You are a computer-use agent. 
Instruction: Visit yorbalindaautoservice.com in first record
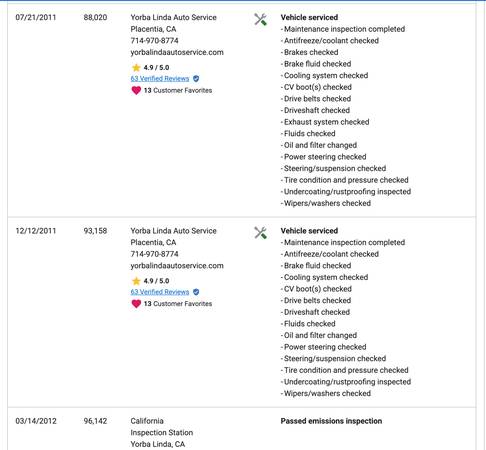coord(177,52)
